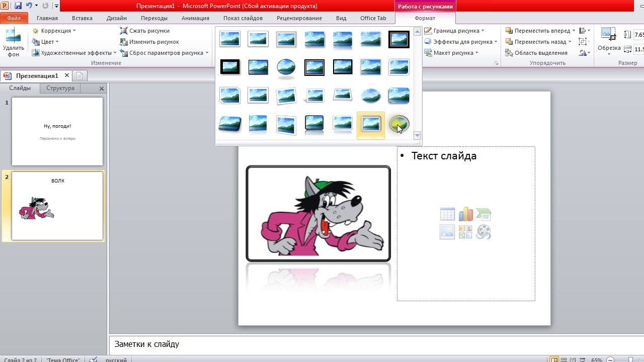Screen dimensions: 644x362
Task: Open the Цвет color dropdown
Action: (45, 42)
